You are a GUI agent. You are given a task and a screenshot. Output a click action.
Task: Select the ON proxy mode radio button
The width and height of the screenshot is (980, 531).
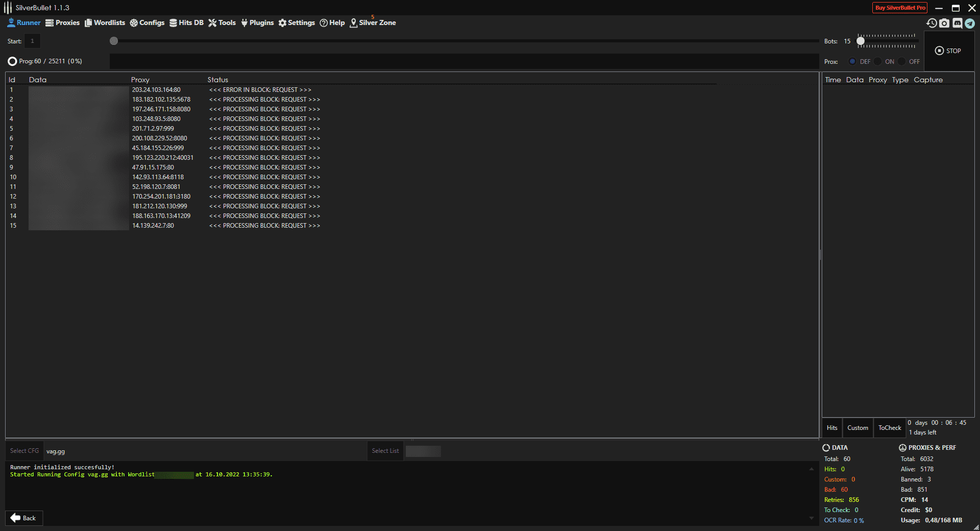pos(877,61)
